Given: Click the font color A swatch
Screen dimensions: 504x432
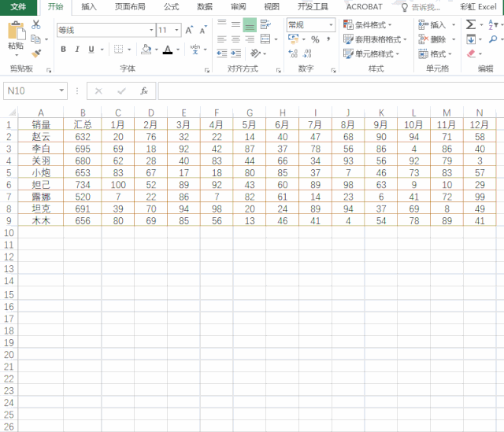Looking at the screenshot, I should tap(168, 50).
